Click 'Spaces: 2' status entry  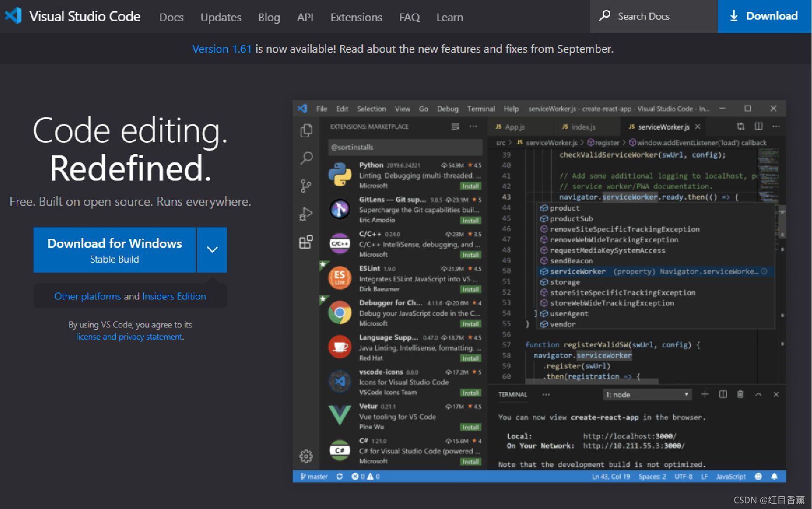[x=652, y=476]
